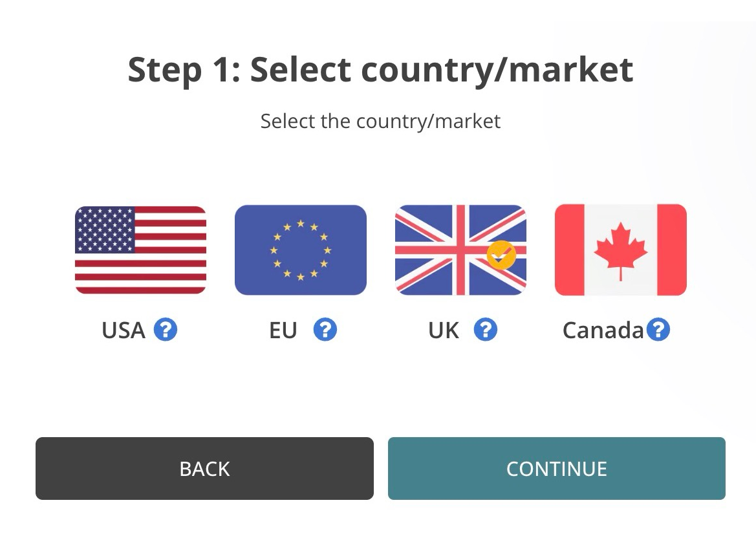Select the Canada flag
Screen dimensions: 756x560
[620, 250]
